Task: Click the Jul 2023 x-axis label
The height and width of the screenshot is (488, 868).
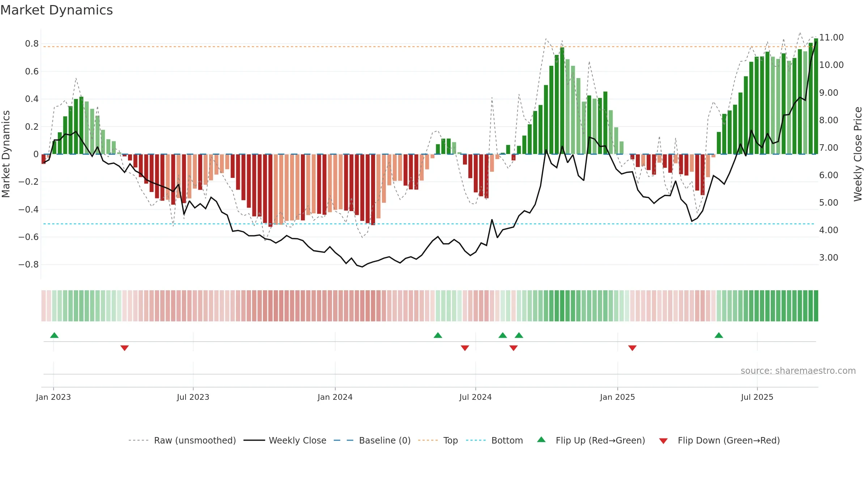Action: pyautogui.click(x=193, y=397)
